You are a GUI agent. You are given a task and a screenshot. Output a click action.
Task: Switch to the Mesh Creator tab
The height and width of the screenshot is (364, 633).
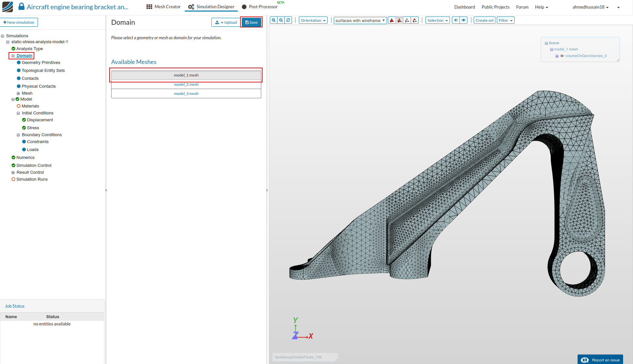tap(164, 7)
